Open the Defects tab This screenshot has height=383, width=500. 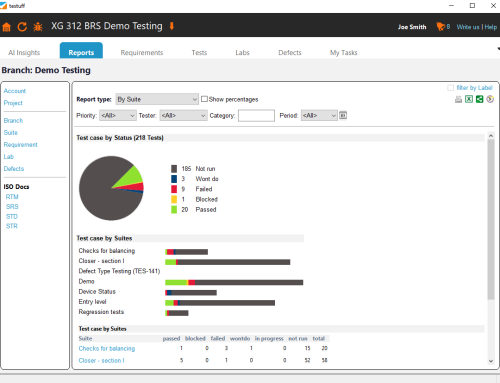tap(290, 53)
